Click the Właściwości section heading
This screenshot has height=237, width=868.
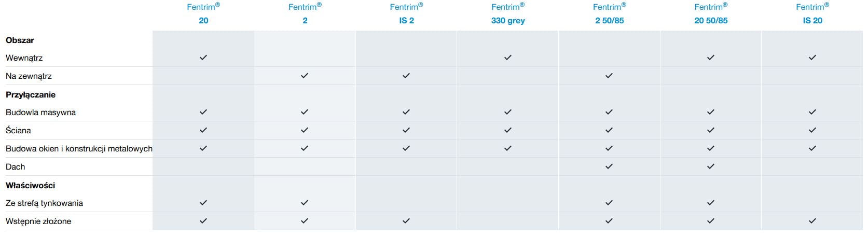click(30, 185)
